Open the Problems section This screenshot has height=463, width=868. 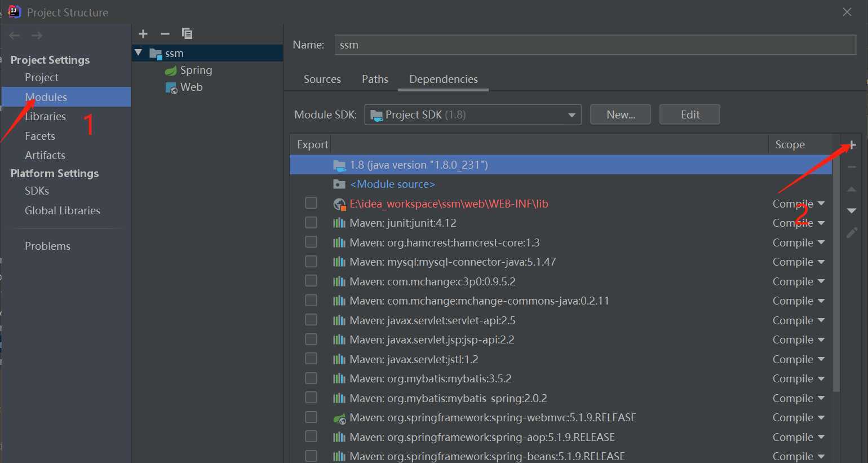(47, 246)
